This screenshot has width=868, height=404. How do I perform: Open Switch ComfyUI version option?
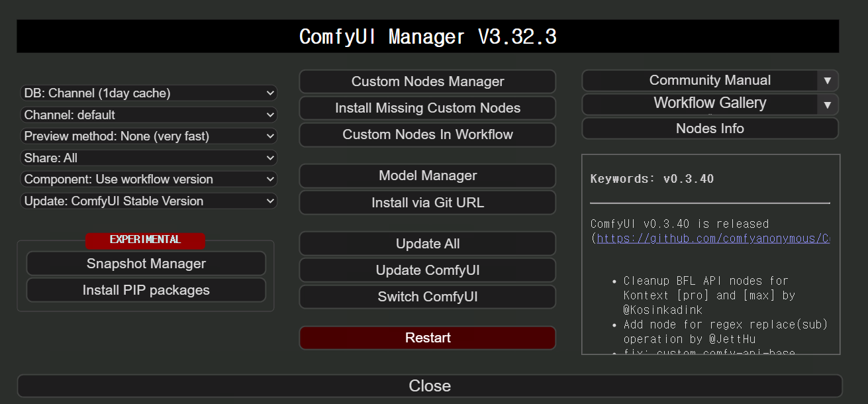point(427,297)
